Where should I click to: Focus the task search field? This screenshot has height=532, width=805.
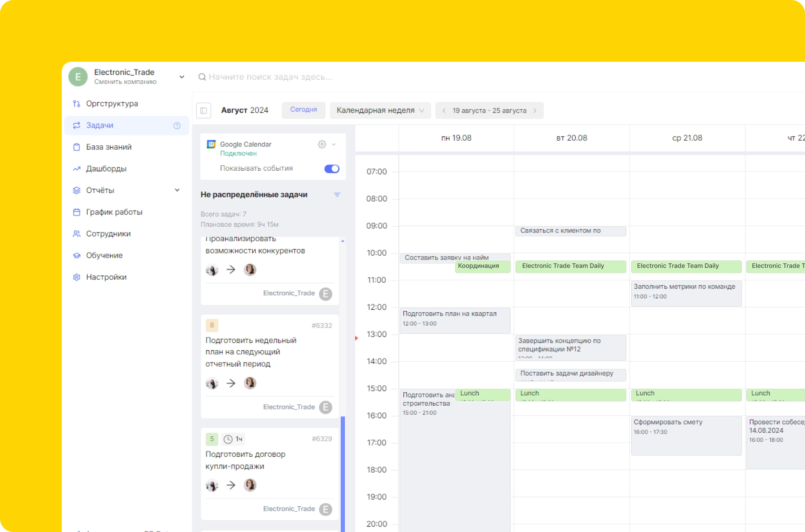[x=270, y=77]
